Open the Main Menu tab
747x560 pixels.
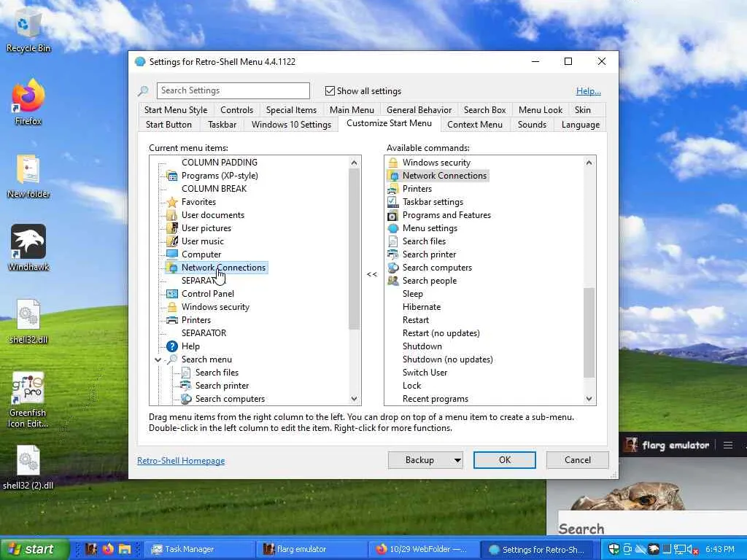coord(352,110)
